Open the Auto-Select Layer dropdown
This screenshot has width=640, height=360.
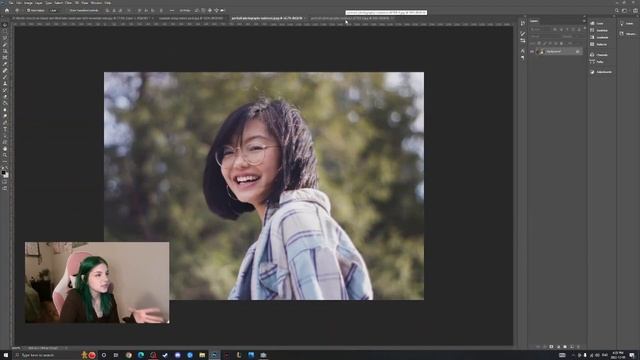tap(54, 10)
